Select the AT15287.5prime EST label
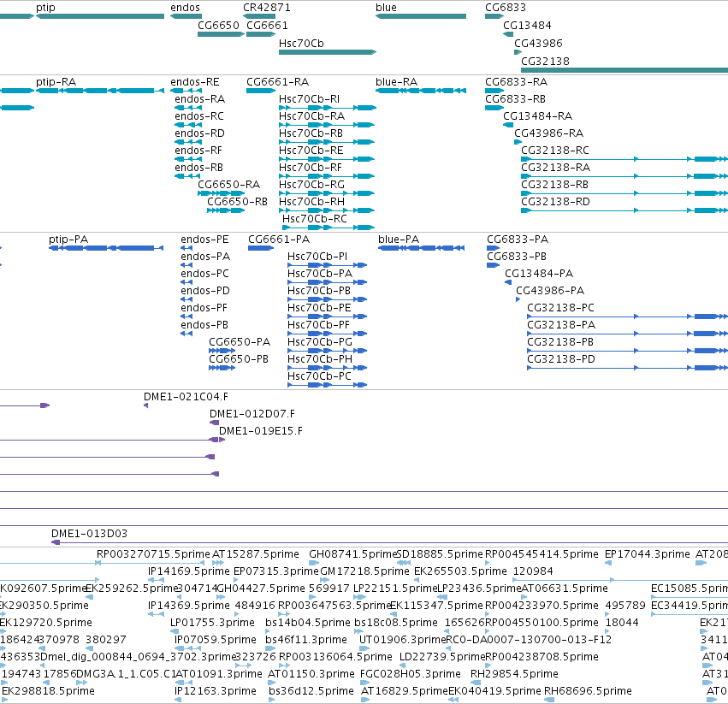This screenshot has height=704, width=728. click(256, 554)
